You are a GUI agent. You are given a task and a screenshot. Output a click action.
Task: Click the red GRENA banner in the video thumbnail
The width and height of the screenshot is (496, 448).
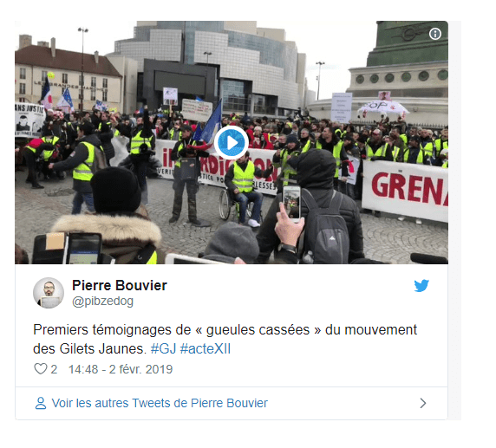[x=405, y=189]
